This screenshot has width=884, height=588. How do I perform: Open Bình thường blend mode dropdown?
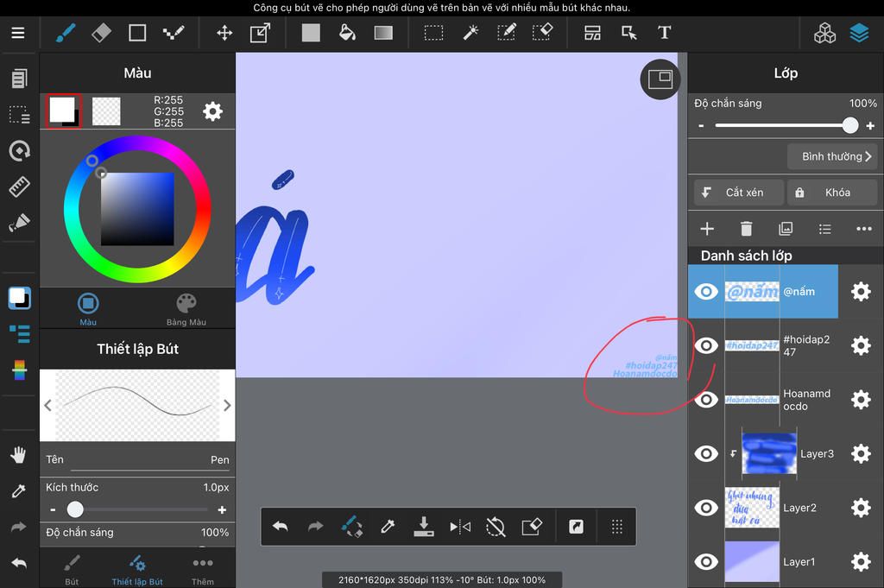pos(832,156)
